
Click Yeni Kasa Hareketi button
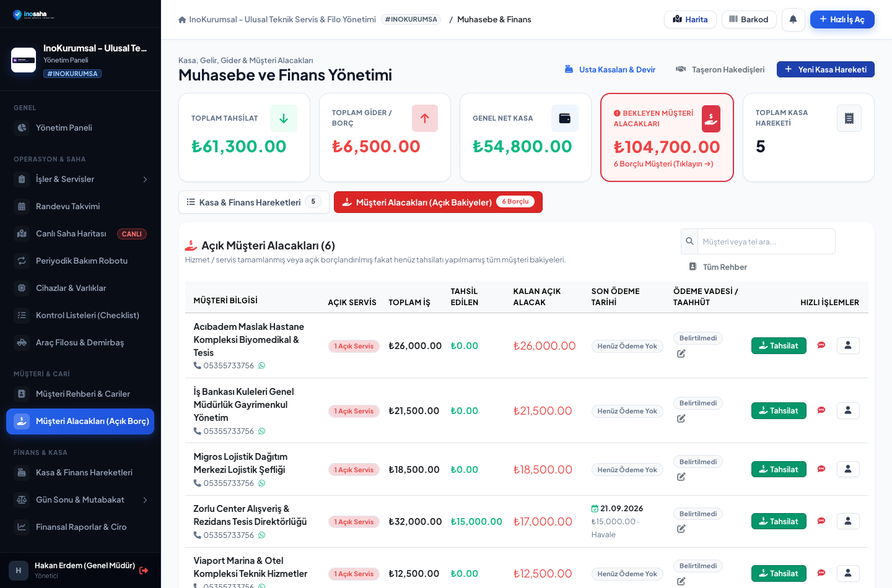[x=826, y=69]
